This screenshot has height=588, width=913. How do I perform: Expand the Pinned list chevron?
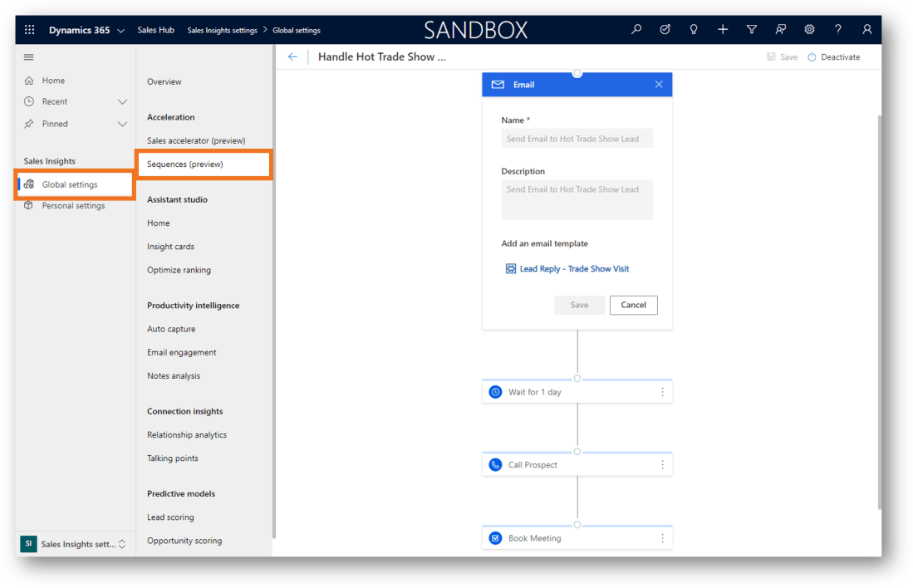(122, 124)
